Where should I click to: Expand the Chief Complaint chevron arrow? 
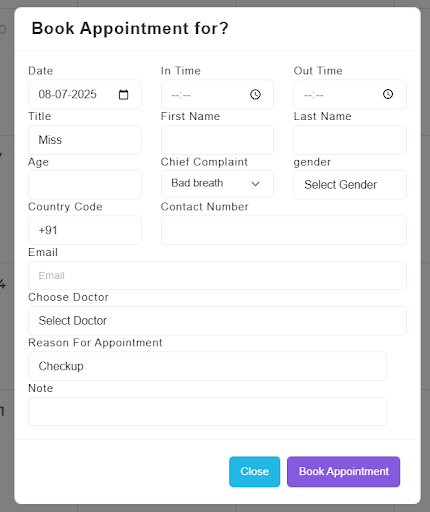click(255, 184)
